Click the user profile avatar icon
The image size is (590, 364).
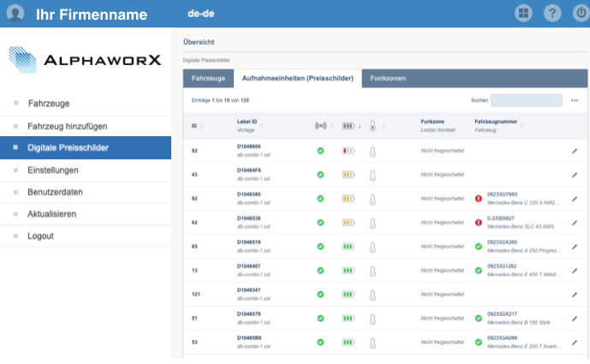(14, 14)
